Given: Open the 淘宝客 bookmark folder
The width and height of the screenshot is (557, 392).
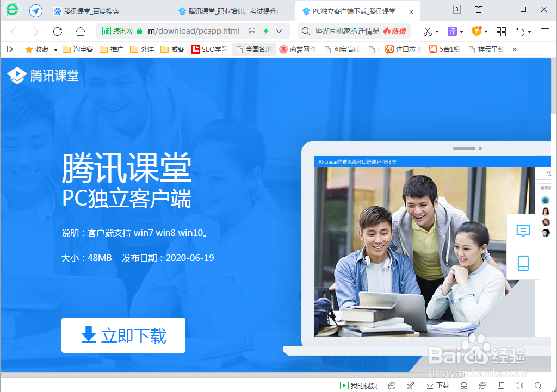Looking at the screenshot, I should click(x=78, y=49).
